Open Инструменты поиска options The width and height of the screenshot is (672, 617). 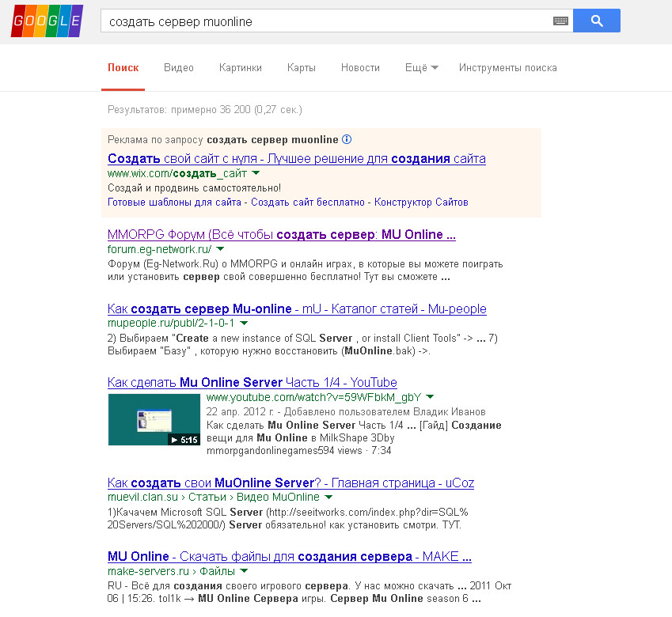tap(508, 68)
